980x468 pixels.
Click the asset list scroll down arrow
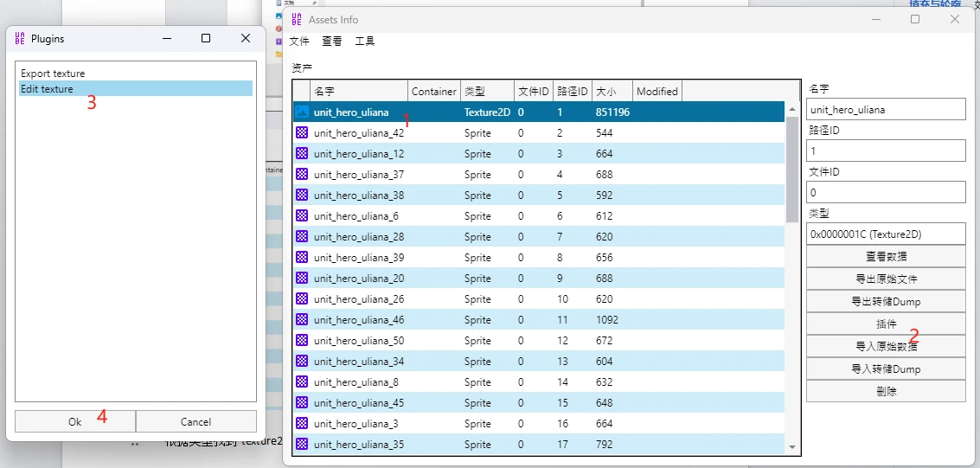pyautogui.click(x=792, y=447)
